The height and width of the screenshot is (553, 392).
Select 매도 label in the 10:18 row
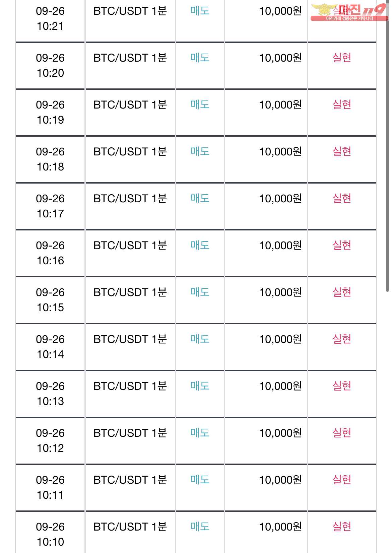pyautogui.click(x=200, y=152)
